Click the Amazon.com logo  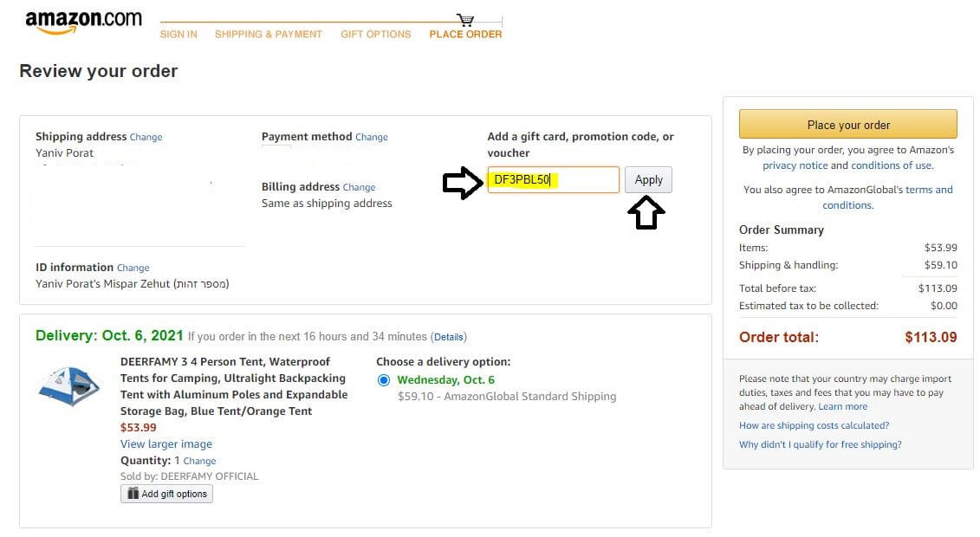point(83,22)
